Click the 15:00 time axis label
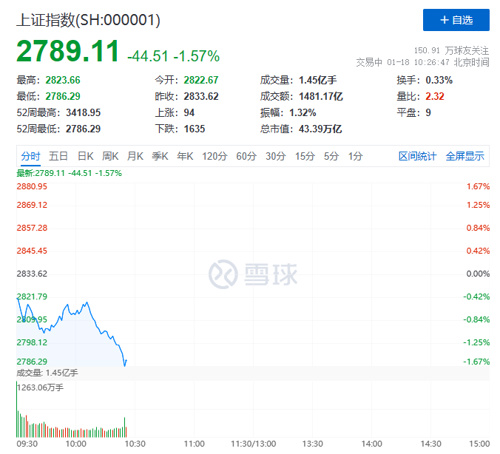500x454 pixels. pyautogui.click(x=479, y=444)
